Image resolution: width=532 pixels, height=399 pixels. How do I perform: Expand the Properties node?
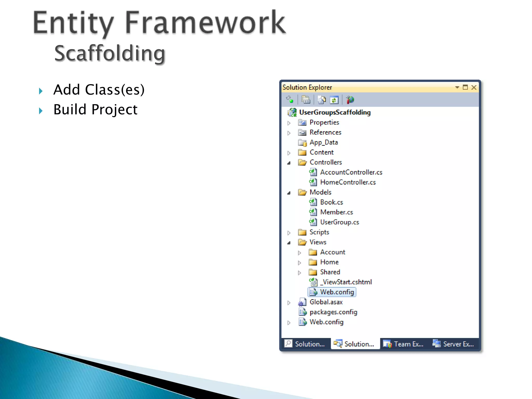click(289, 123)
